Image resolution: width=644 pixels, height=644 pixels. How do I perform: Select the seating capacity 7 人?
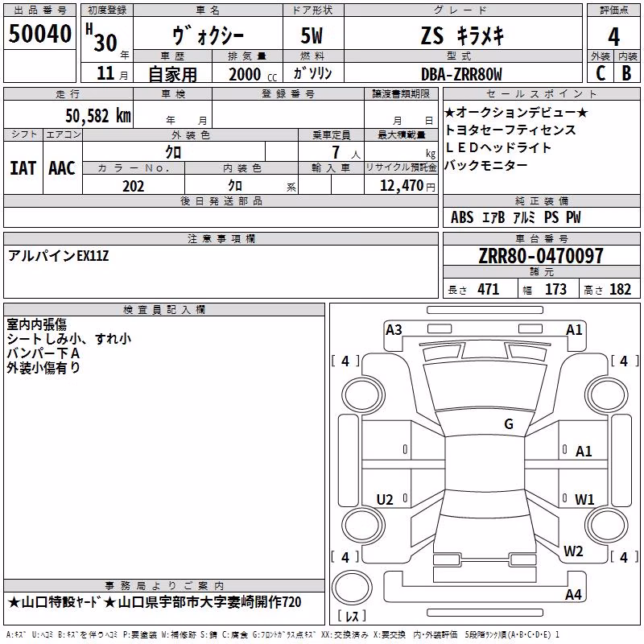346,152
